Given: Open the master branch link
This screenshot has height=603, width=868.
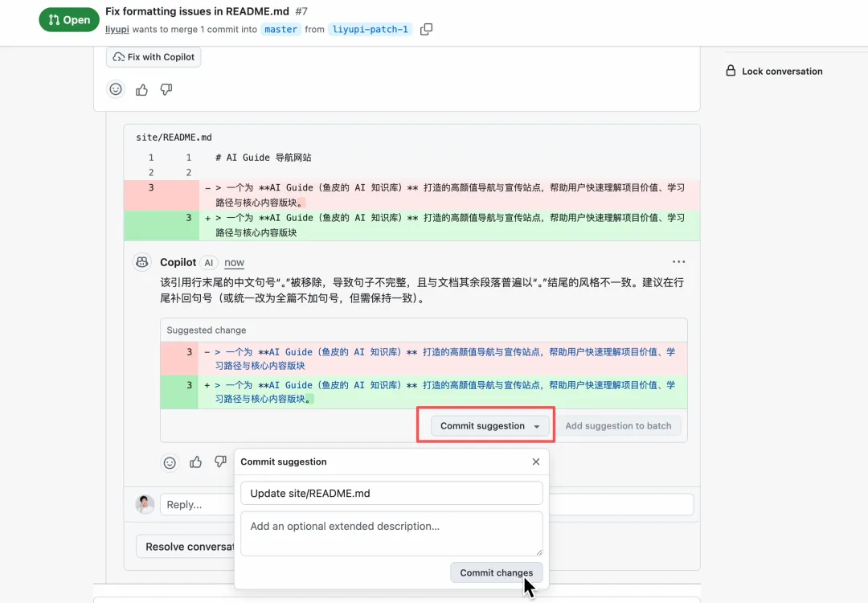Looking at the screenshot, I should tap(280, 30).
